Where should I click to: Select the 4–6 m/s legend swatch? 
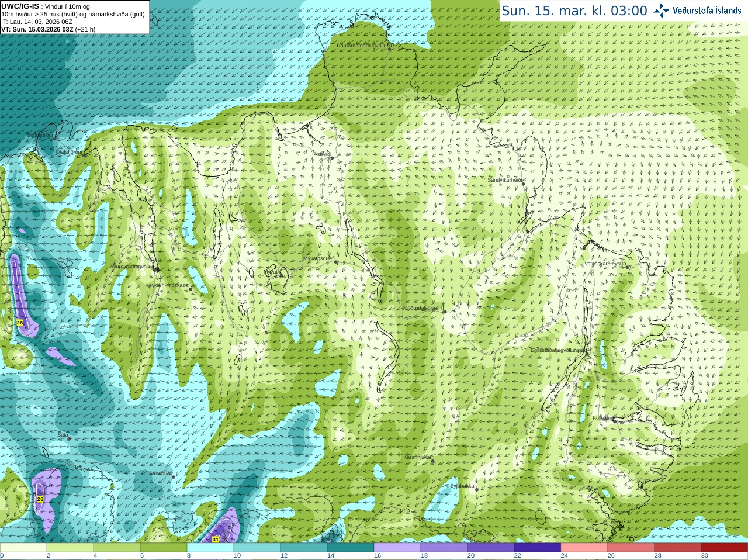pos(117,548)
